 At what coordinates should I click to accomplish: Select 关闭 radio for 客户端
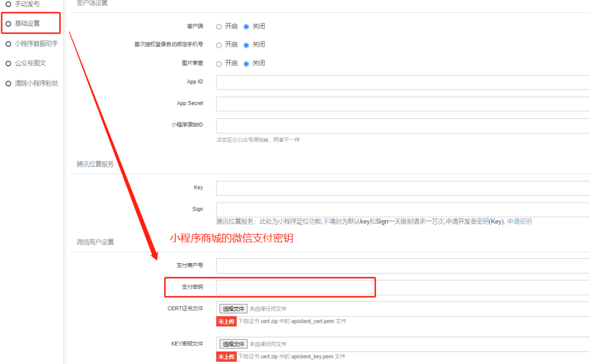tap(246, 27)
